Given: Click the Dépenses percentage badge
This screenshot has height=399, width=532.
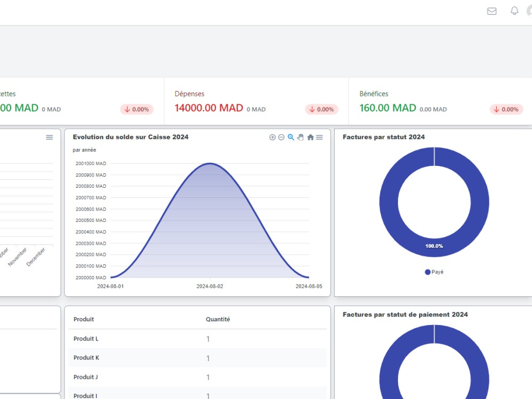Looking at the screenshot, I should pyautogui.click(x=322, y=109).
